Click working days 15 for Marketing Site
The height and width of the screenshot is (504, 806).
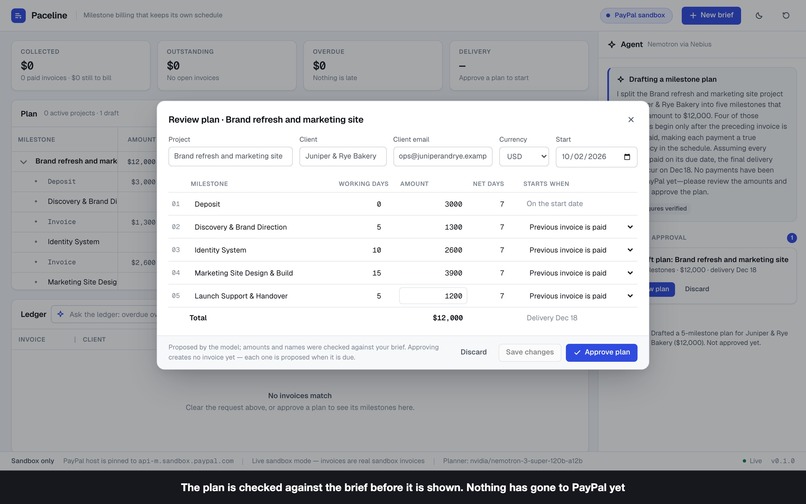(x=376, y=273)
